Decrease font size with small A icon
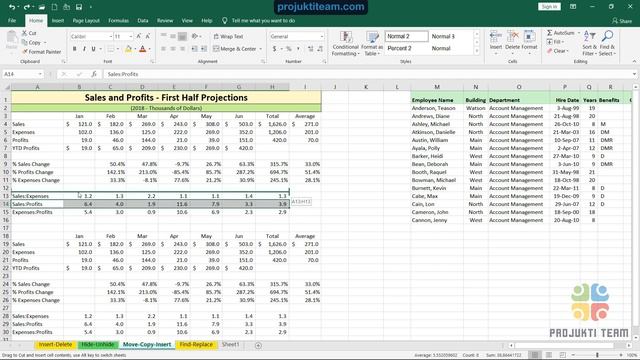 [x=148, y=36]
